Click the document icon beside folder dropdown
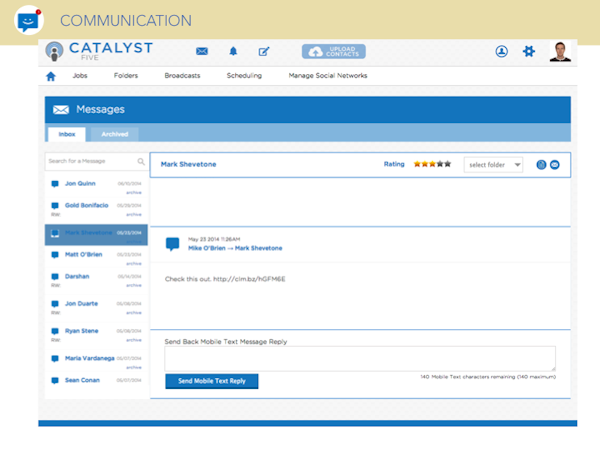 (541, 165)
